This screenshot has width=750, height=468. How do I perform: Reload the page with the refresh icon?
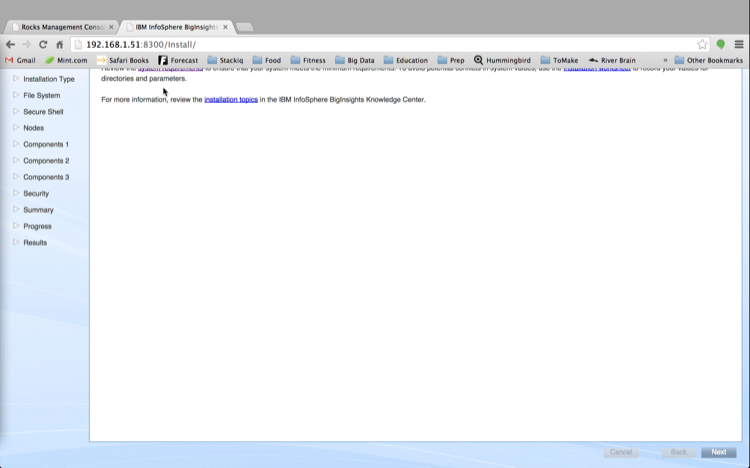(43, 45)
